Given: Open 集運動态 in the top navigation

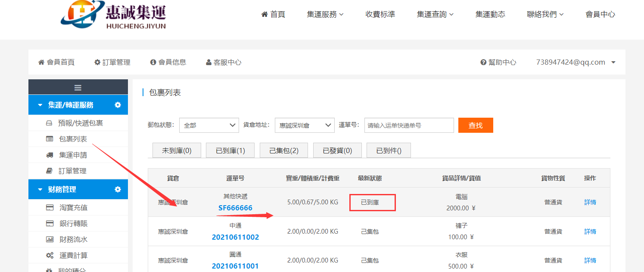Looking at the screenshot, I should (x=490, y=14).
